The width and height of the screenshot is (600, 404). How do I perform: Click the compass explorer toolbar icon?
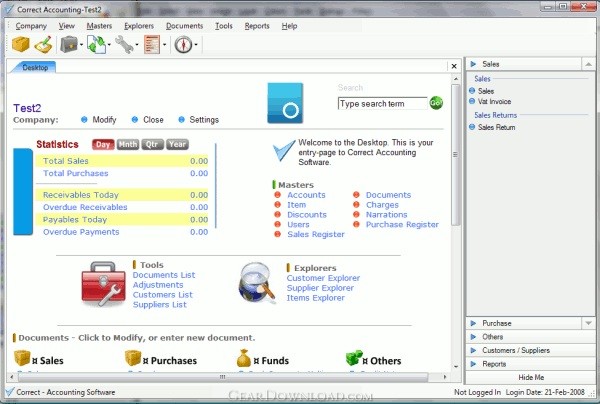[x=182, y=44]
